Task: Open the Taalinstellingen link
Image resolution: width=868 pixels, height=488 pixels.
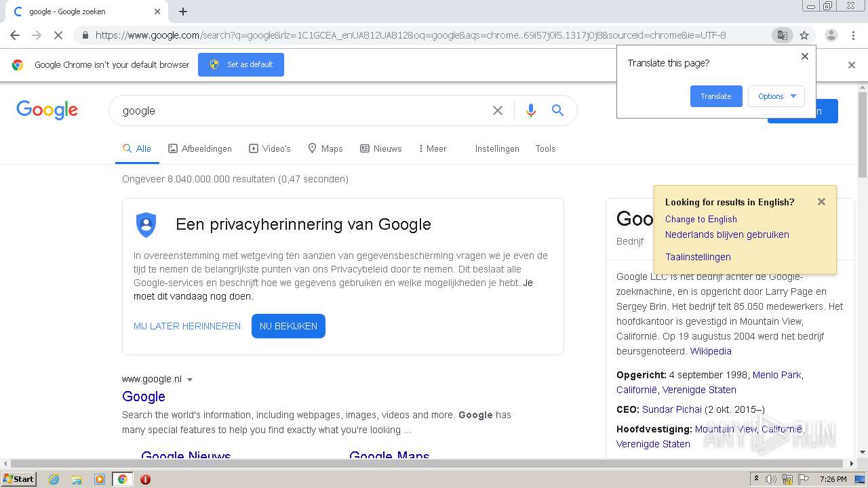Action: click(698, 257)
